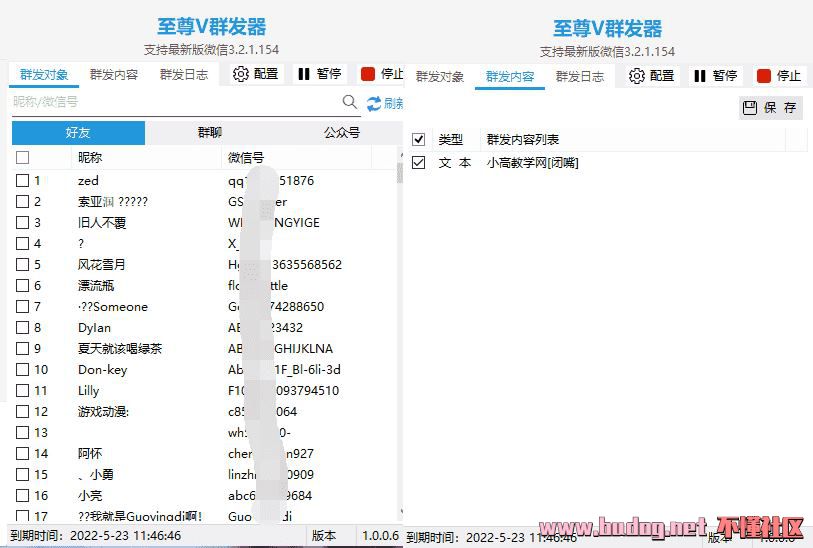Check the box for row 5 风花雪月

[22, 264]
